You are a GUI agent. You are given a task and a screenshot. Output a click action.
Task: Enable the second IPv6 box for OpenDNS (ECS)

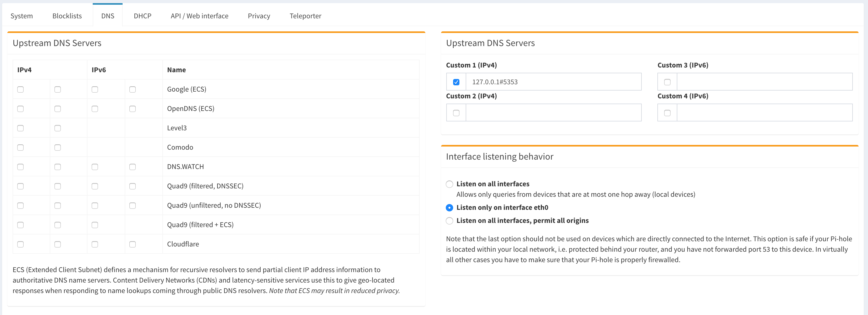pyautogui.click(x=133, y=109)
